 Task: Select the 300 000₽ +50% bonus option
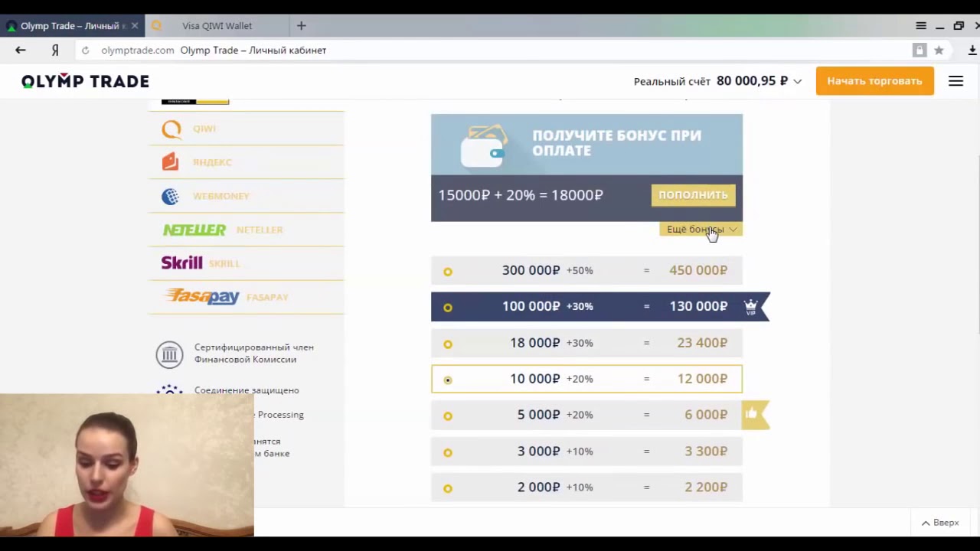(586, 270)
